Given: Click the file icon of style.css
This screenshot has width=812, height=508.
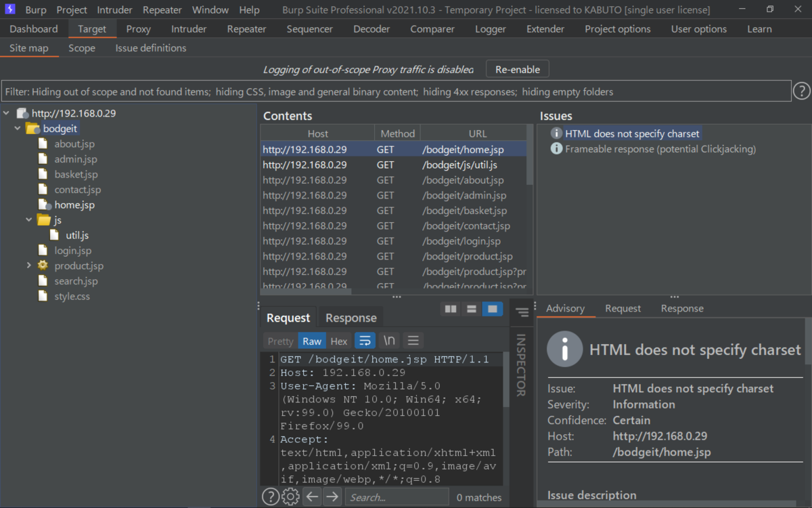Looking at the screenshot, I should [x=43, y=296].
